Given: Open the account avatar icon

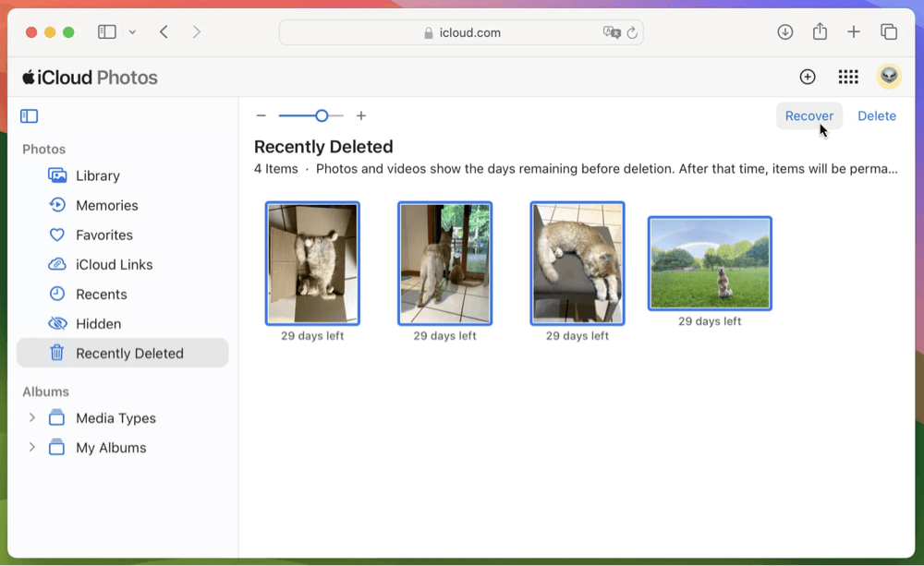Looking at the screenshot, I should coord(888,77).
